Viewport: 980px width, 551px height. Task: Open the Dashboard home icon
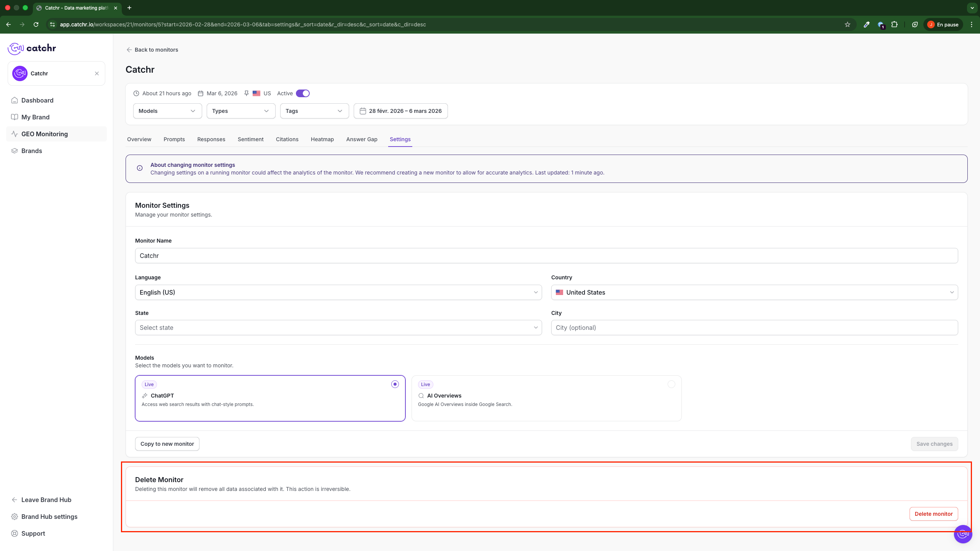coord(15,100)
